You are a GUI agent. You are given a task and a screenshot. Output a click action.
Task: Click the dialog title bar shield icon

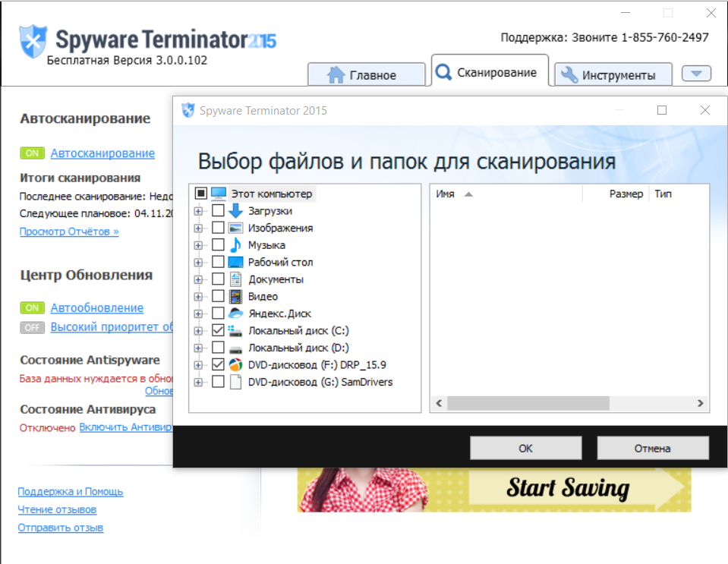(x=188, y=111)
